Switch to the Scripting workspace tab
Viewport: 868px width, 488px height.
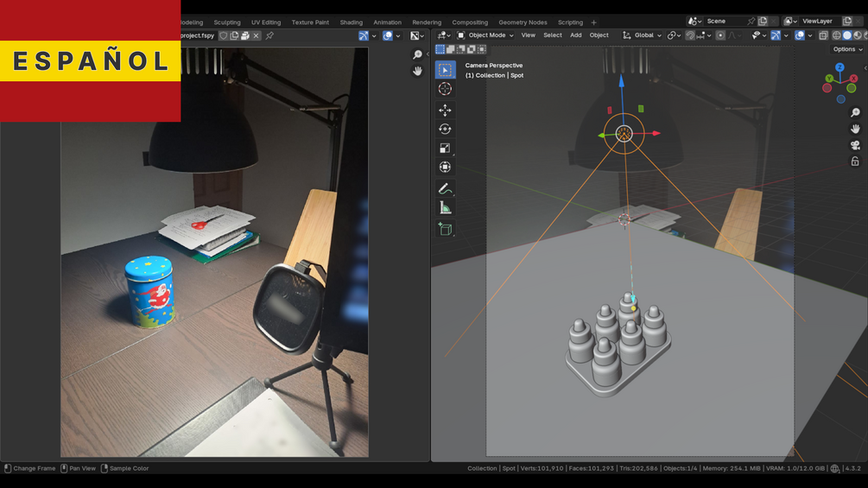[x=570, y=22]
